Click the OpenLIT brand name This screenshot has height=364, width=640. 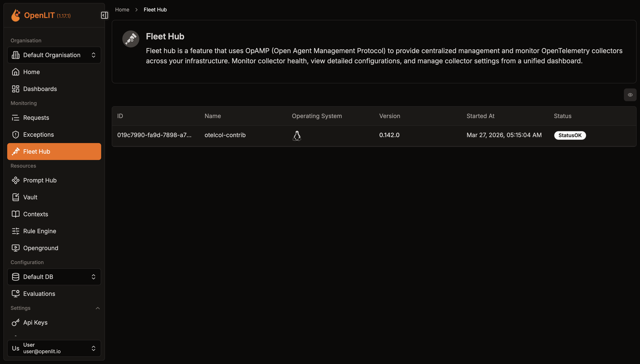(x=39, y=15)
